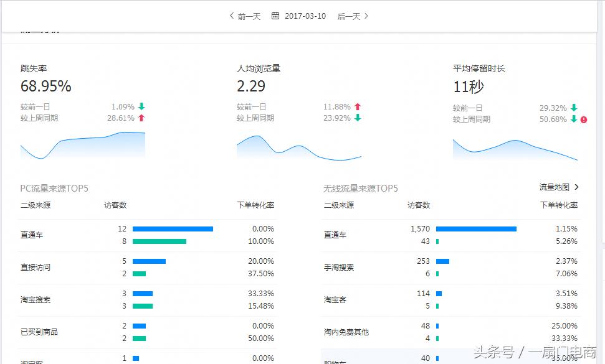
Task: Click the red up arrow beside 28.61%
Action: coord(142,118)
